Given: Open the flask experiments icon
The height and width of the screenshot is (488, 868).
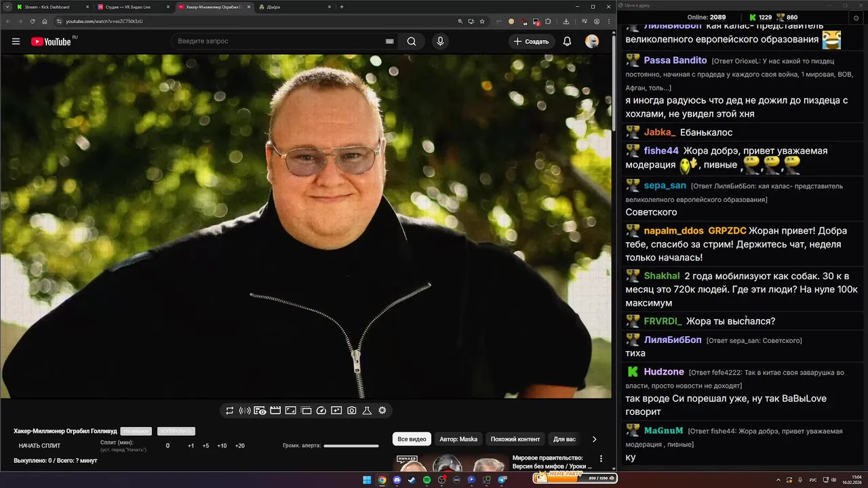Looking at the screenshot, I should click(367, 410).
